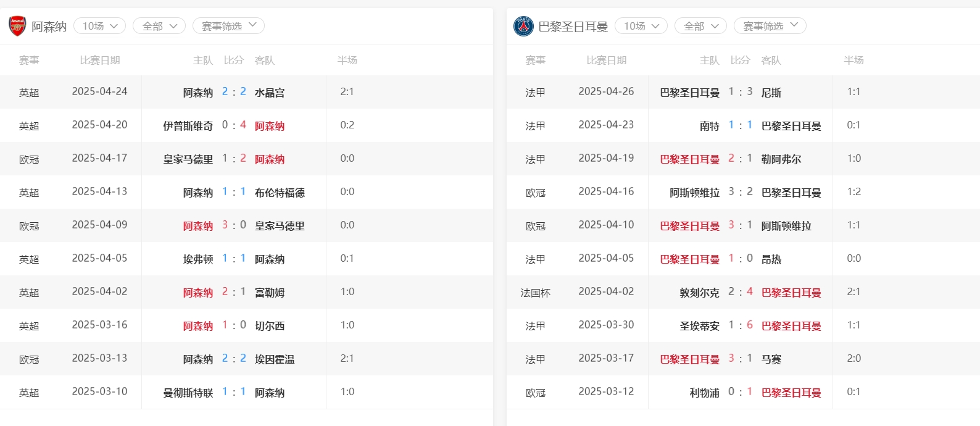
Task: Click 利物浦 in the 2025-03-12 match
Action: 704,393
